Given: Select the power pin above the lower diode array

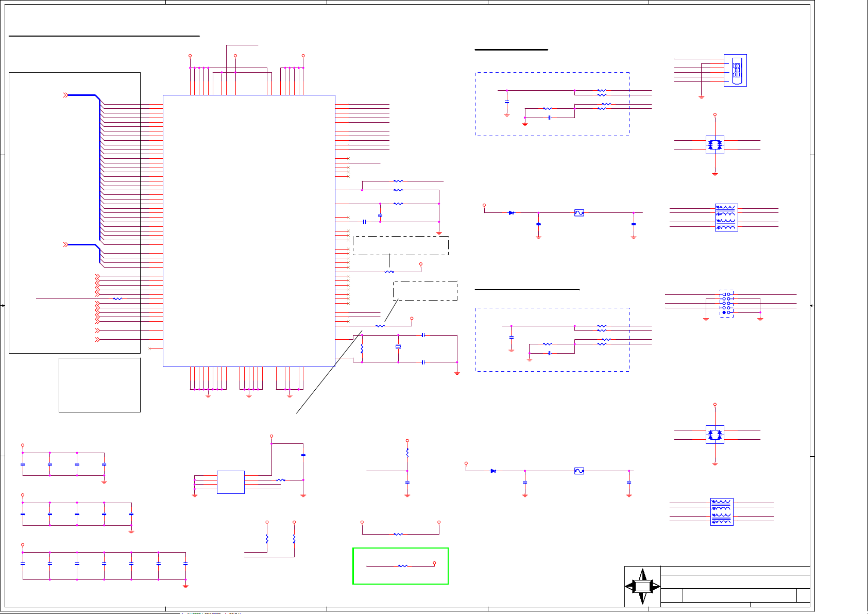Looking at the screenshot, I should click(715, 405).
